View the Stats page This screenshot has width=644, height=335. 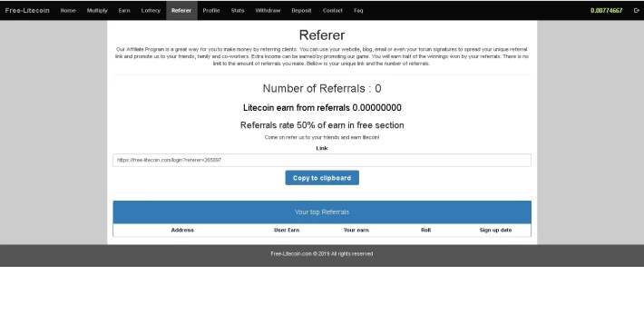238,11
